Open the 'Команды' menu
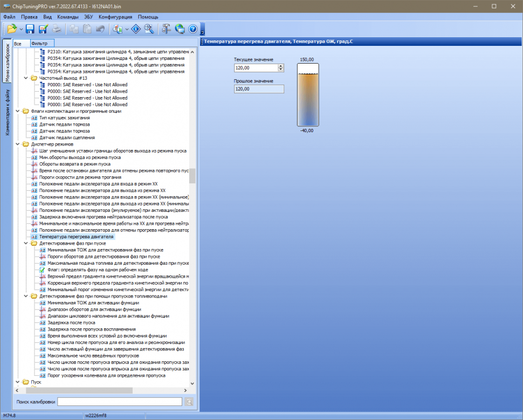The width and height of the screenshot is (523, 420). [x=68, y=17]
